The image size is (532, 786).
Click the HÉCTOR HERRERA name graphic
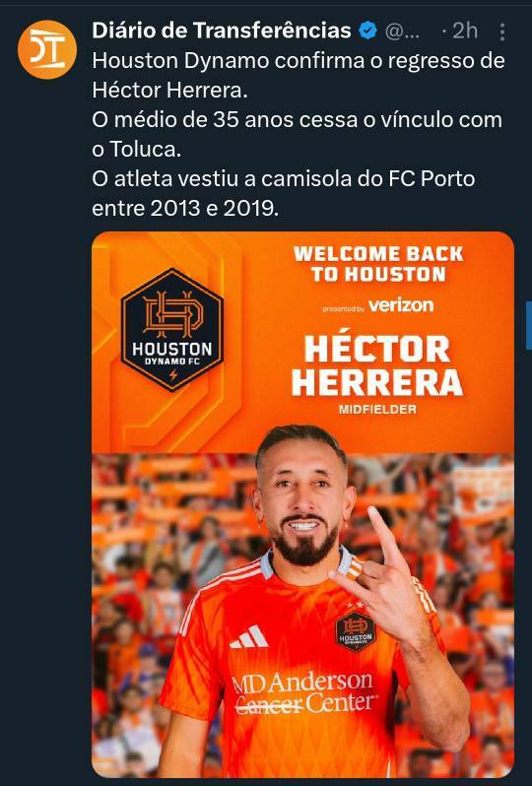[377, 365]
